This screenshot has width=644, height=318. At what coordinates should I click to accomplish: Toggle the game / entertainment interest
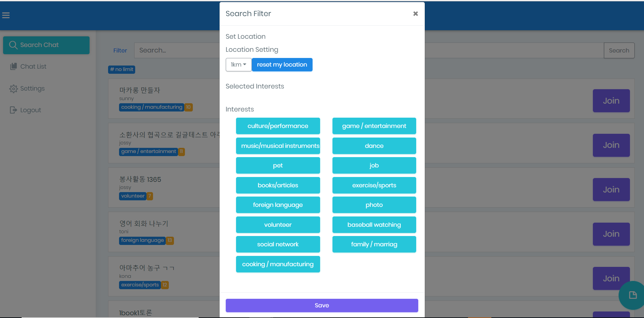click(374, 126)
